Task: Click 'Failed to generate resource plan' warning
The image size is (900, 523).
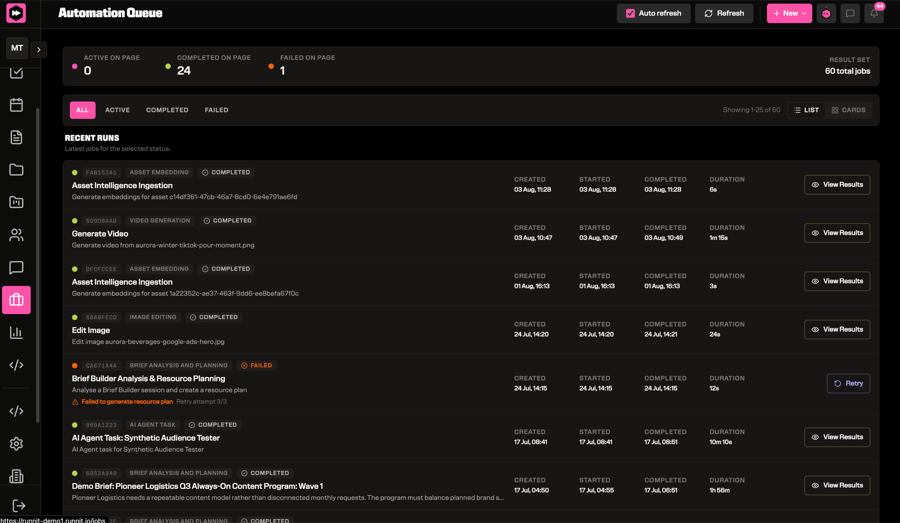Action: pos(127,401)
